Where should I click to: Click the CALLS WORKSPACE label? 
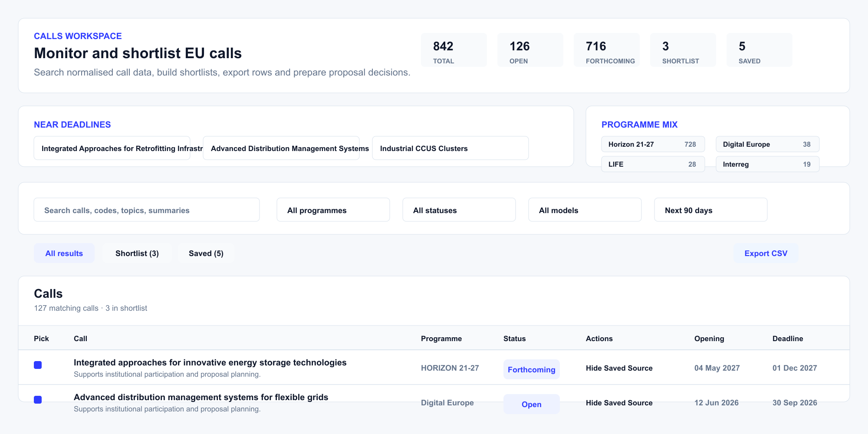click(x=78, y=36)
